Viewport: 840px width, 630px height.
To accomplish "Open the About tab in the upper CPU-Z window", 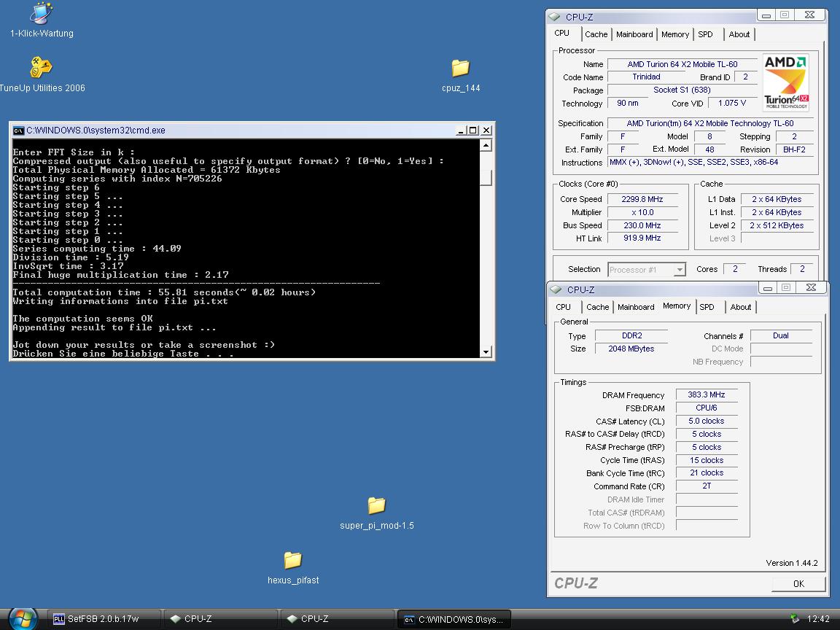I will [x=739, y=34].
